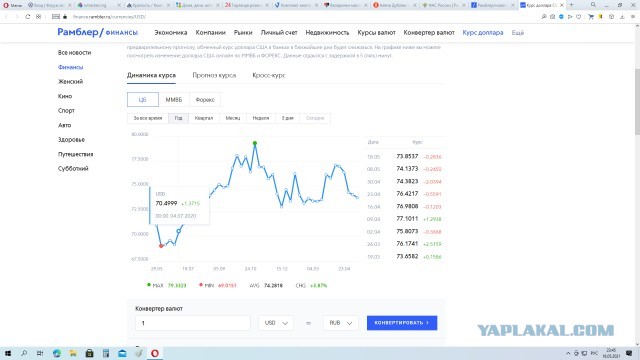Switch to Прогноз курса tab
640x360 pixels.
pyautogui.click(x=214, y=76)
